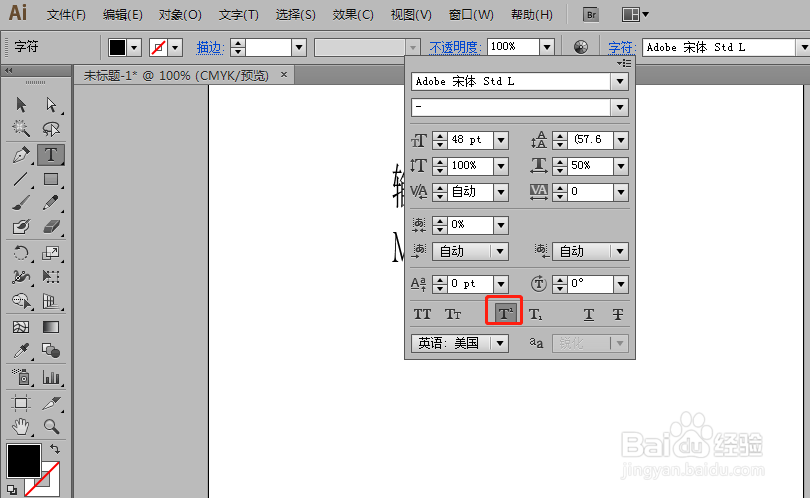Select the Free Transform tool
Viewport: 810px width, 498px height.
click(x=51, y=276)
